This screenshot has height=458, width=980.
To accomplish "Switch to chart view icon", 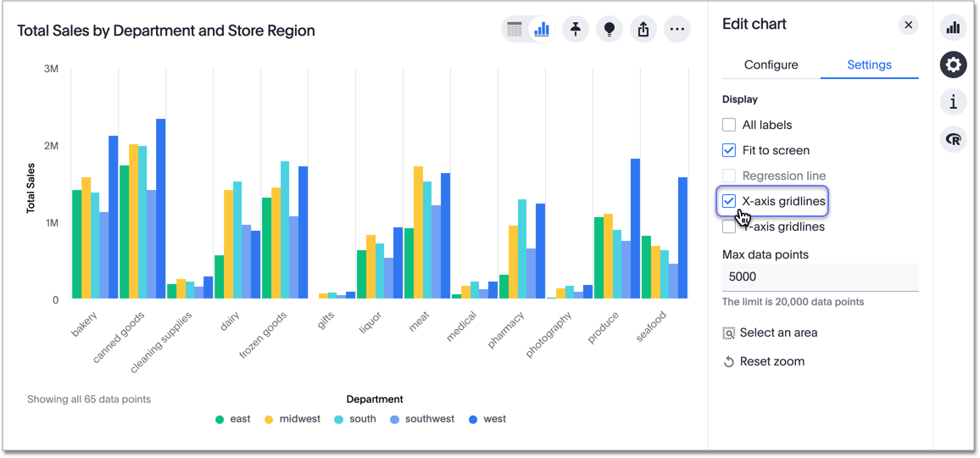I will (541, 30).
